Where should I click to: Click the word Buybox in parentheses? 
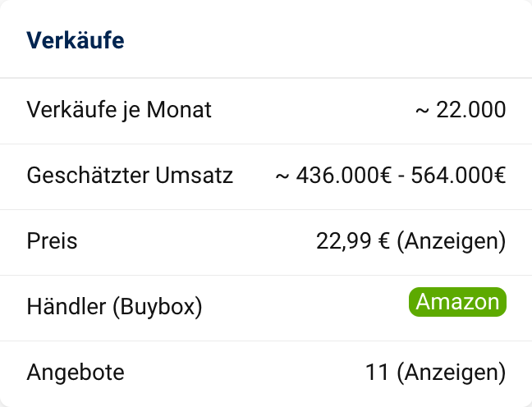pyautogui.click(x=155, y=307)
